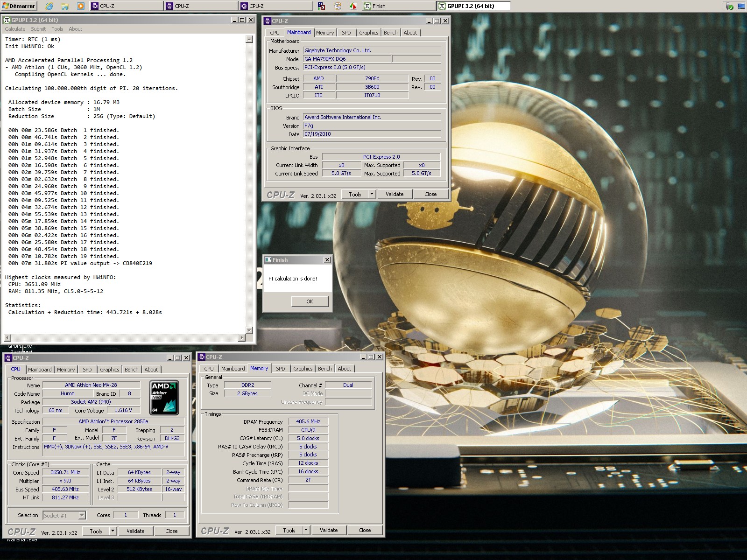Click Tools button in Memory CPU-Z window
Viewport: 747px width, 560px height.
[289, 530]
